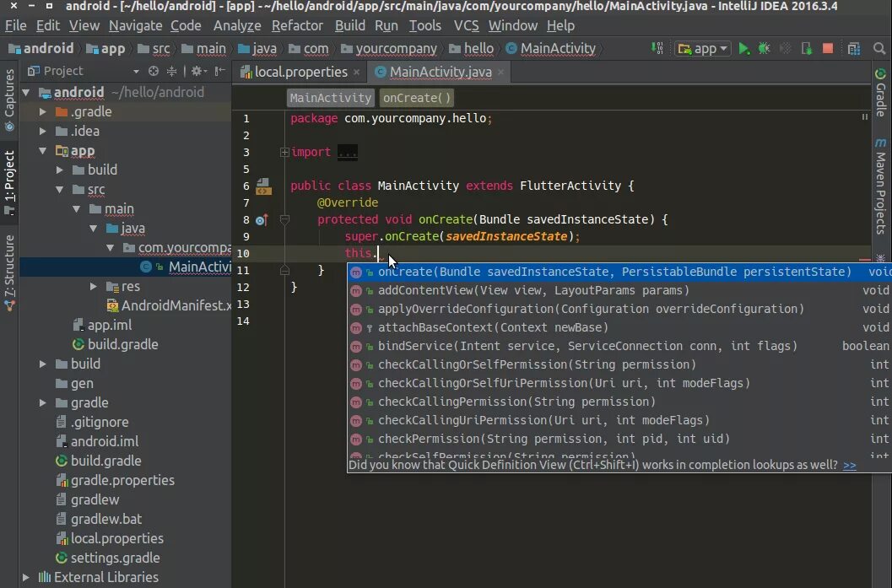Viewport: 892px width, 588px height.
Task: Collapse all nodes in Project view
Action: coord(171,71)
